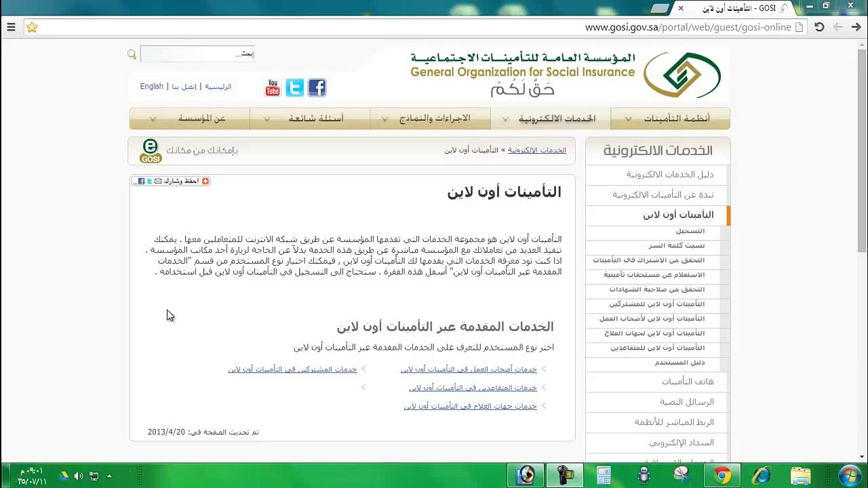This screenshot has width=868, height=488.
Task: Click Google Drive tray icon
Action: point(64,476)
